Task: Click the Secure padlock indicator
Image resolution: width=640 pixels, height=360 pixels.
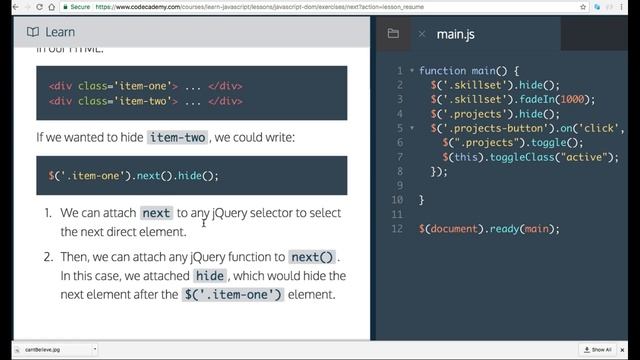Action: click(x=77, y=7)
